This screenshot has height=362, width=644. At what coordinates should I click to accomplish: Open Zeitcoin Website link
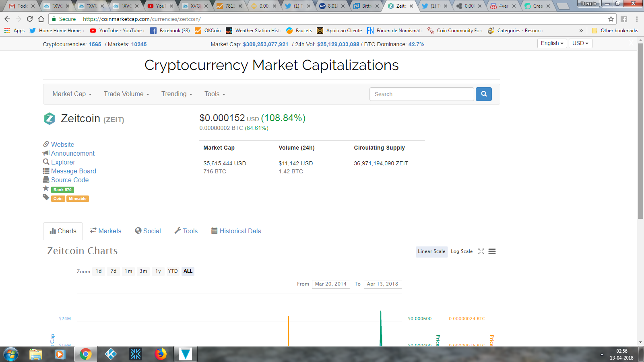(62, 144)
